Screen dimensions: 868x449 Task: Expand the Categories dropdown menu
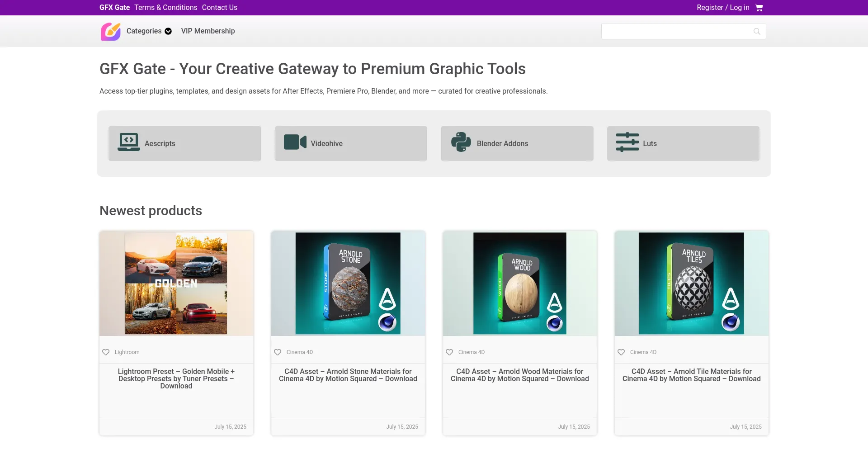[x=149, y=31]
